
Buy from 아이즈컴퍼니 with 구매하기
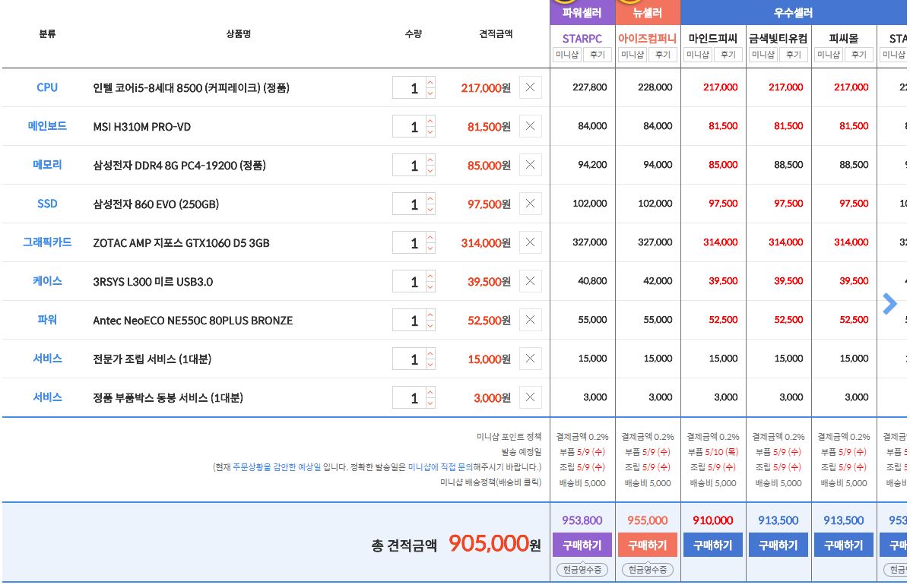pyautogui.click(x=648, y=545)
